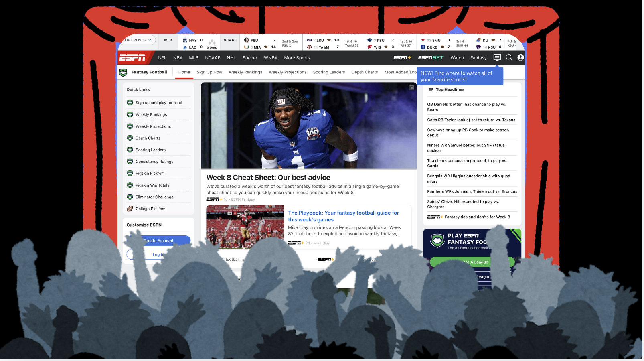Open Bengals WR Higgins questionable headline
Image resolution: width=644 pixels, height=361 pixels.
[x=469, y=178]
